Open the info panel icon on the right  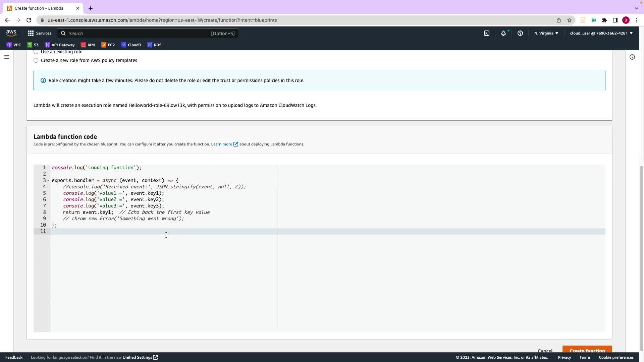[x=632, y=57]
